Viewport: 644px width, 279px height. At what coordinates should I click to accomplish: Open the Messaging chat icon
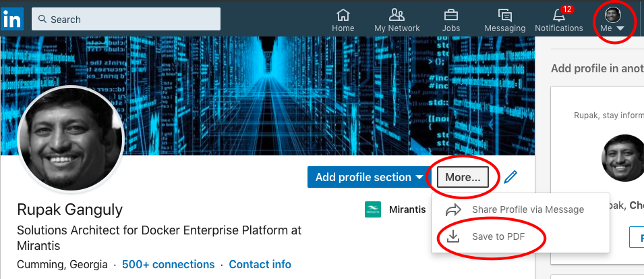tap(505, 16)
